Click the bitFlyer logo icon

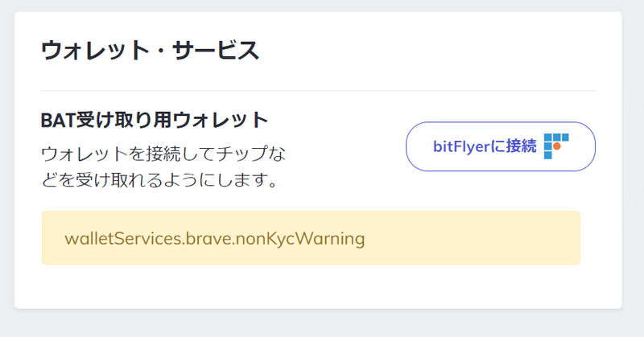coord(556,146)
